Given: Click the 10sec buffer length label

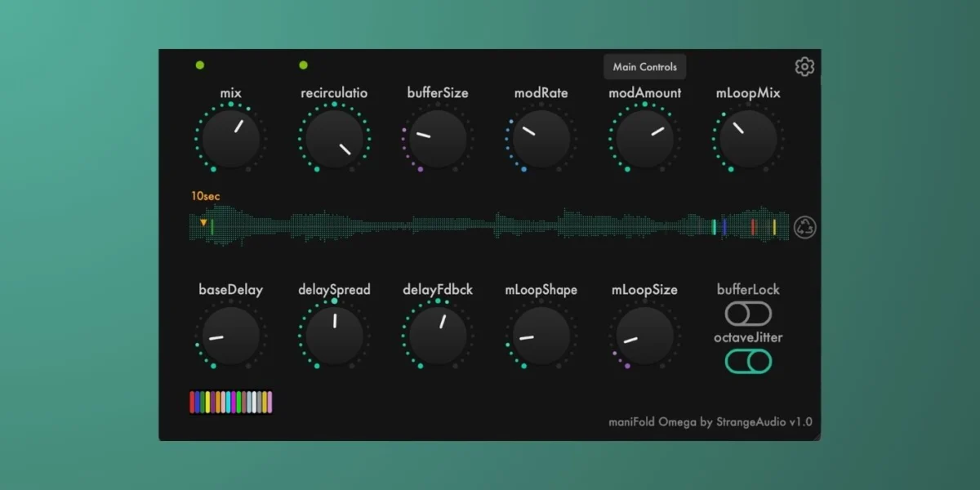Looking at the screenshot, I should tap(206, 196).
